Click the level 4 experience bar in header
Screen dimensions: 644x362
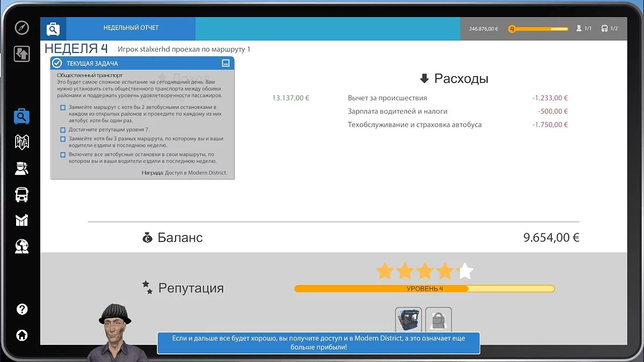538,29
